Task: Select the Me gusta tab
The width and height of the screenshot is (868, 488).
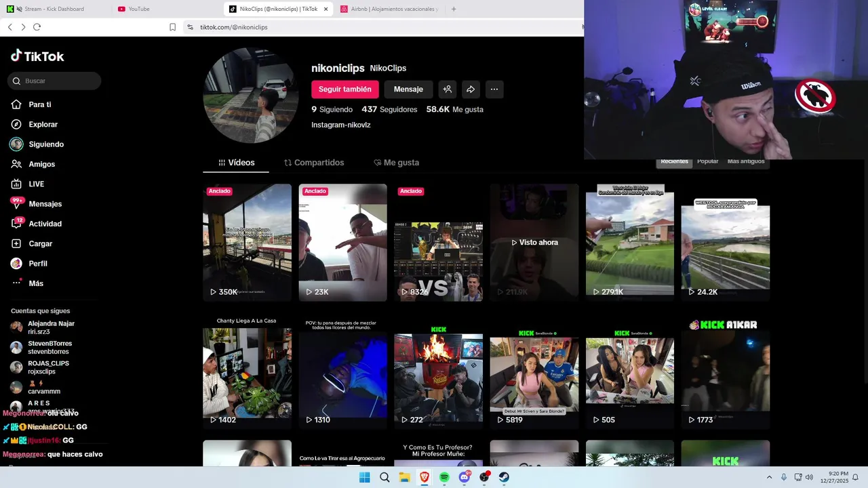Action: 397,163
